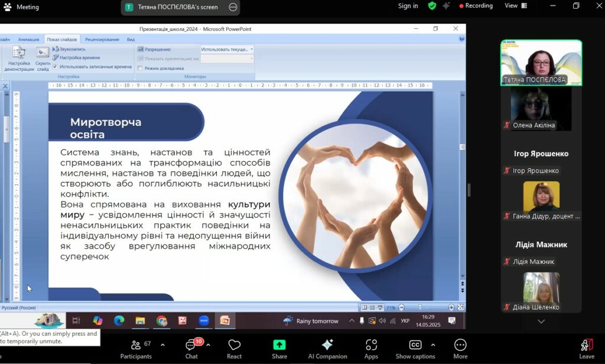Enable Режим докладчика checkbox

coord(140,69)
